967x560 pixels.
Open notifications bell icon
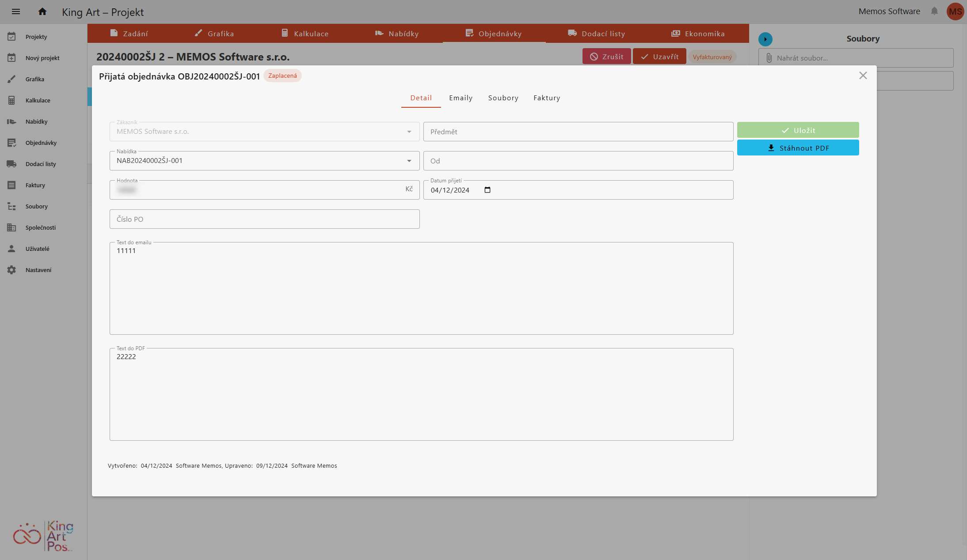pos(934,11)
